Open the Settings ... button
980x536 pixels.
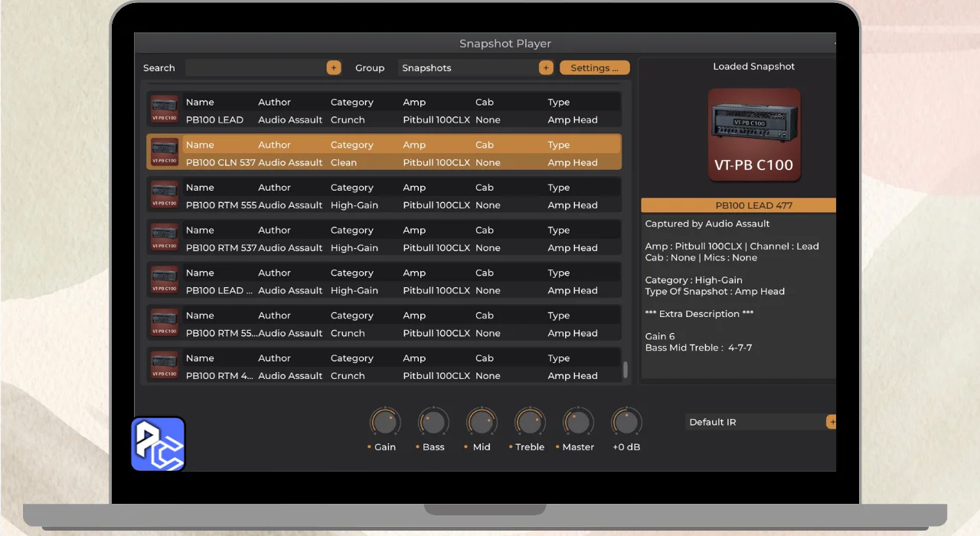(x=595, y=67)
